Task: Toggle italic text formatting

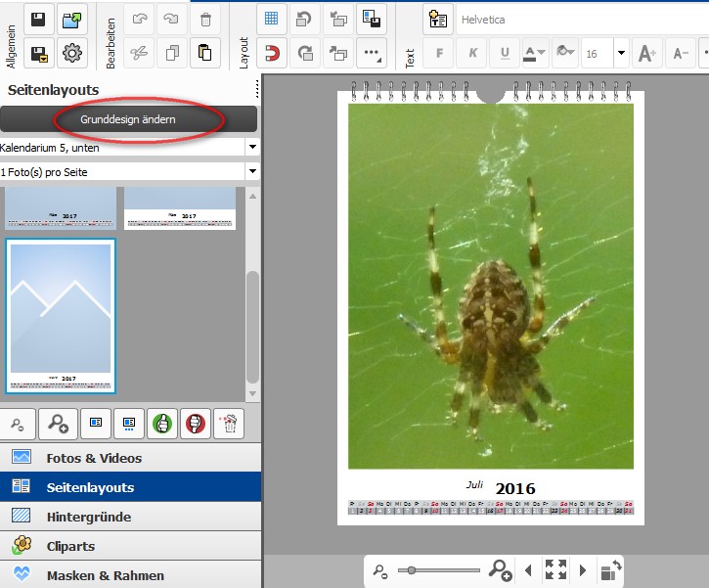Action: 471,53
